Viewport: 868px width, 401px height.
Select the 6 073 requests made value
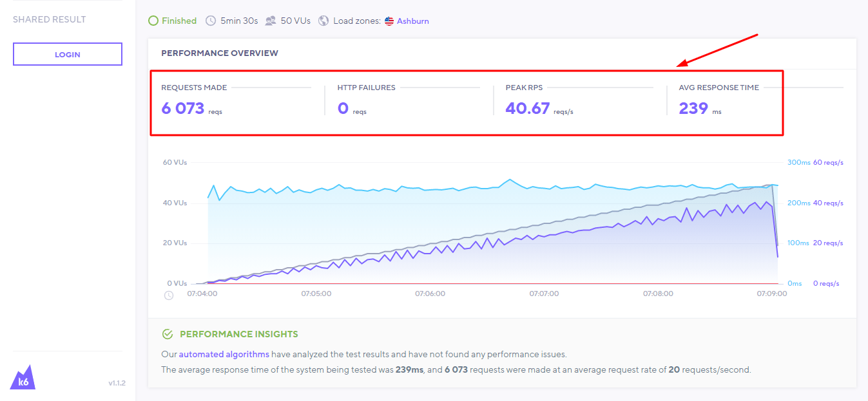click(x=183, y=108)
